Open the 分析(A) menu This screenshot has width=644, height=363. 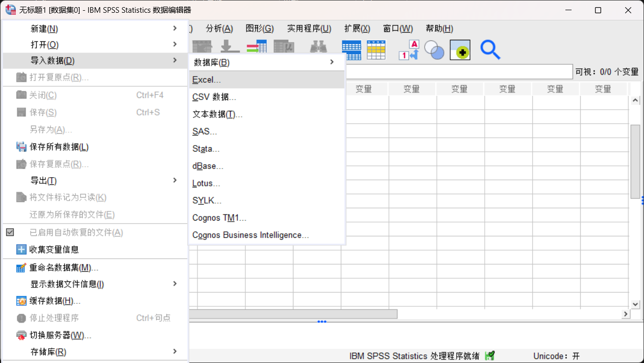tap(219, 29)
